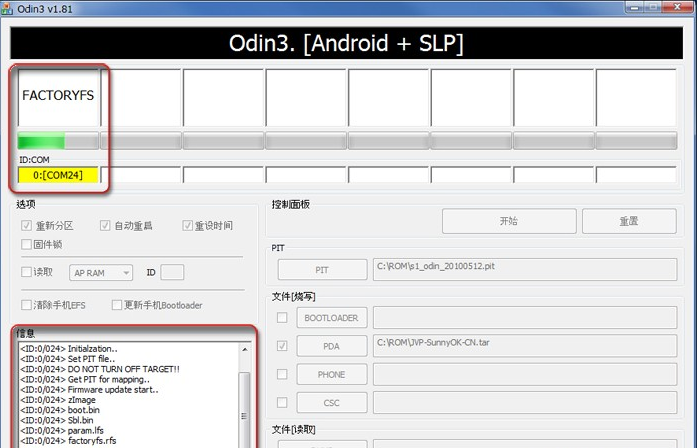Click the BOOTLOADER file button
Screen dimensions: 698x448
[x=332, y=318]
